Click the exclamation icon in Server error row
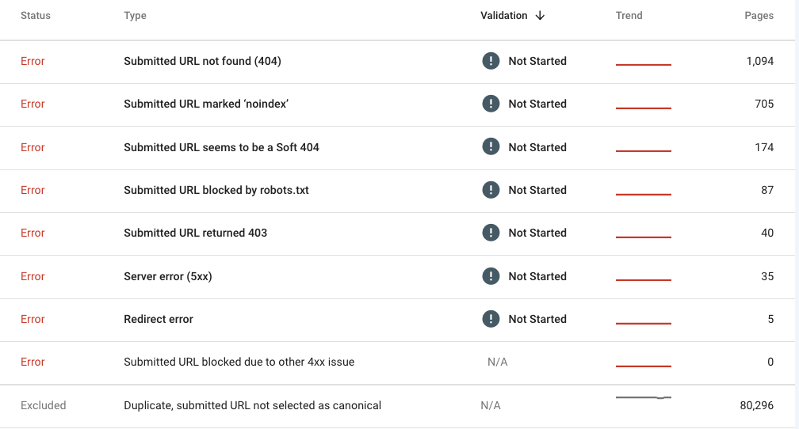This screenshot has height=429, width=799. click(491, 276)
